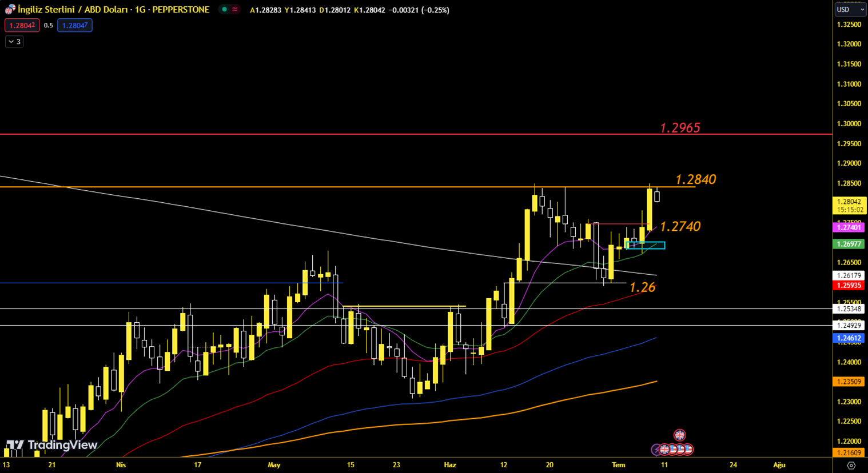Image resolution: width=868 pixels, height=473 pixels.
Task: Click the 1.26 orange text label
Action: (642, 287)
